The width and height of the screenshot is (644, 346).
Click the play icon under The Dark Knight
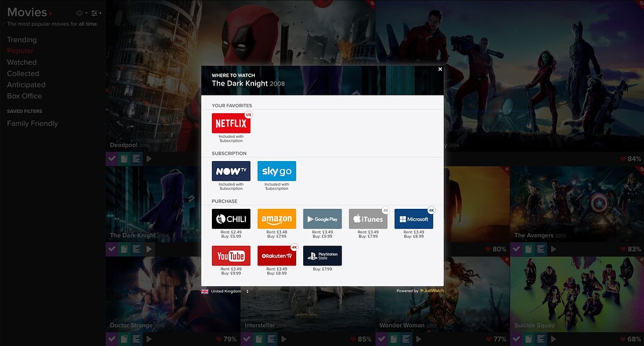pos(149,249)
